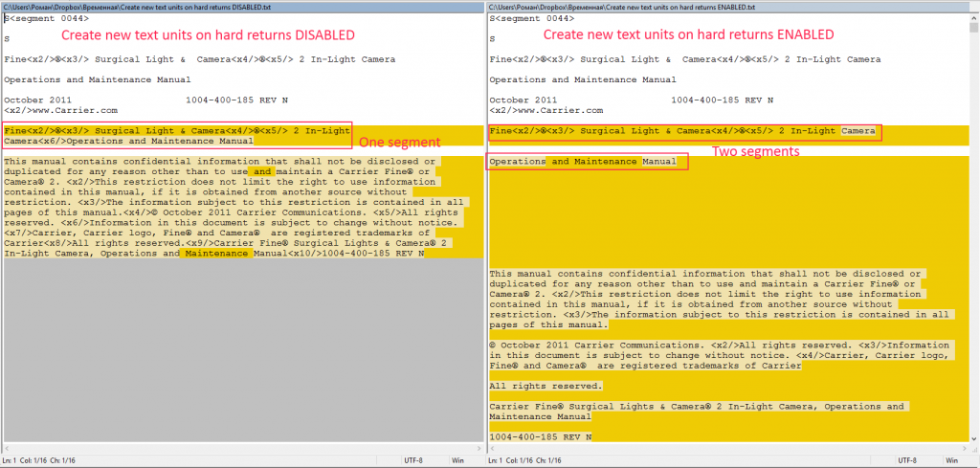The width and height of the screenshot is (980, 468).
Task: Click the horizontal scroll-right arrow under the right pane
Action: pos(965,448)
